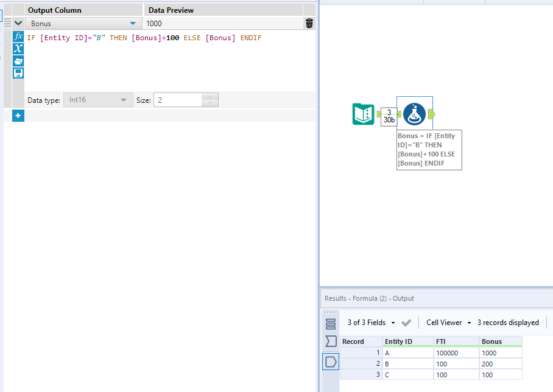Toggle the expression validation checkmark
Viewport: 553px width, 392px height.
[x=406, y=323]
